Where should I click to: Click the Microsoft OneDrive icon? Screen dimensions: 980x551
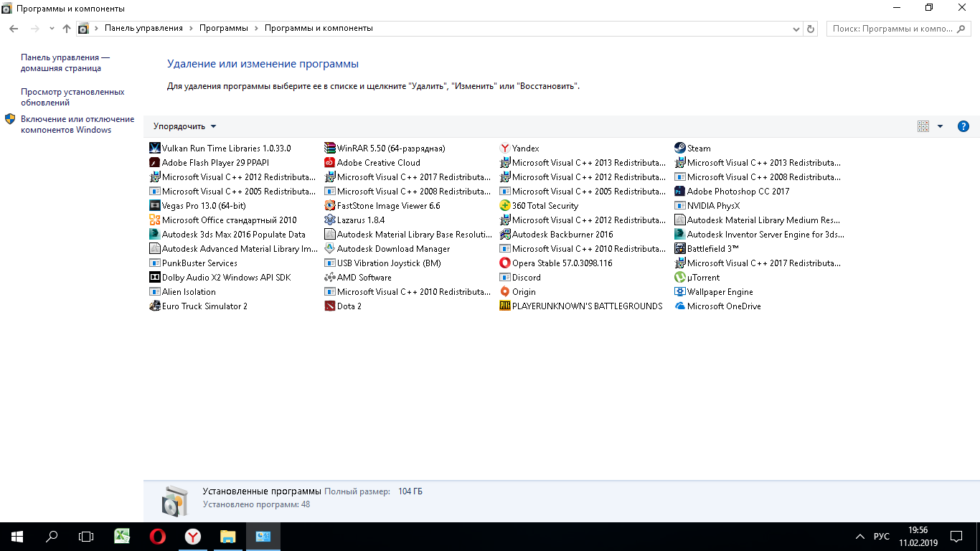(680, 306)
